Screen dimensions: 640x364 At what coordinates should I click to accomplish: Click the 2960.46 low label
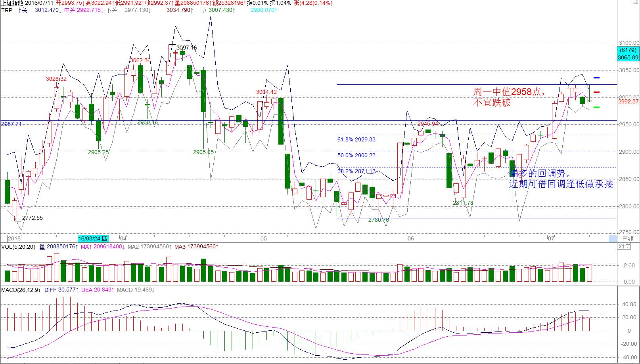click(x=148, y=122)
